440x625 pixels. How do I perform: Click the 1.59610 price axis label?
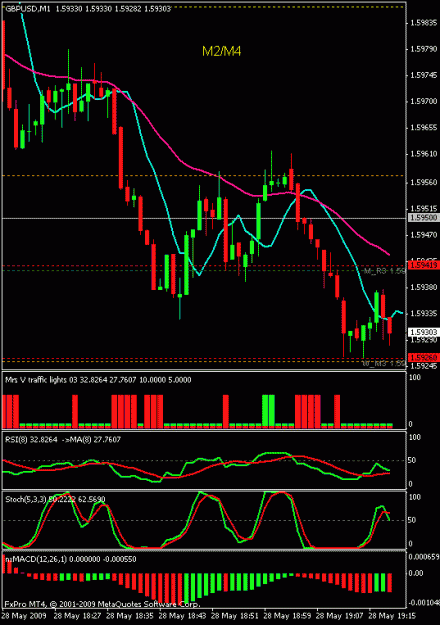(424, 154)
